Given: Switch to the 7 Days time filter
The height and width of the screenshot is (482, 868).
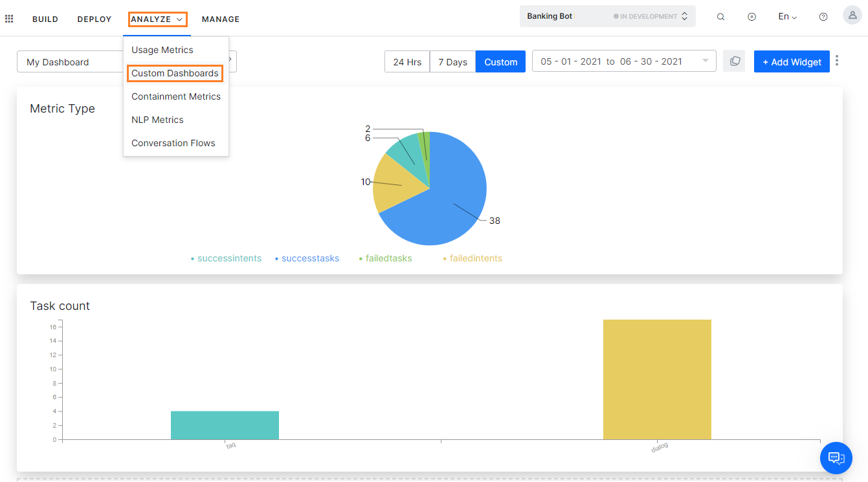Looking at the screenshot, I should pos(452,61).
